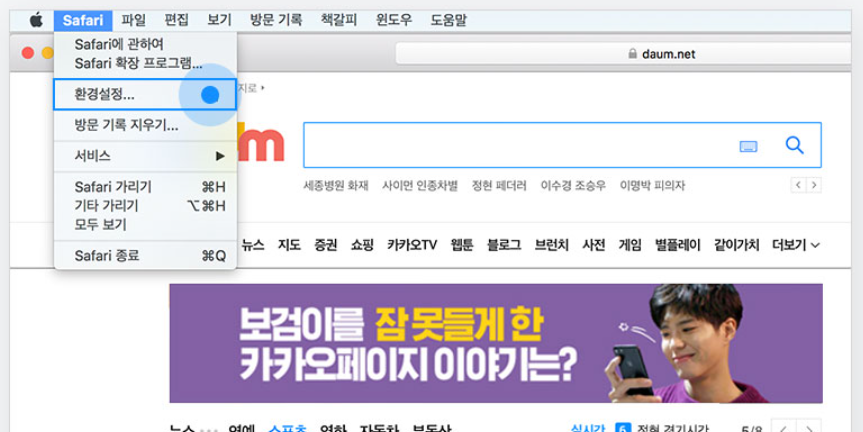Click the 세종병원 화재 trending link
The image size is (863, 432).
336,185
